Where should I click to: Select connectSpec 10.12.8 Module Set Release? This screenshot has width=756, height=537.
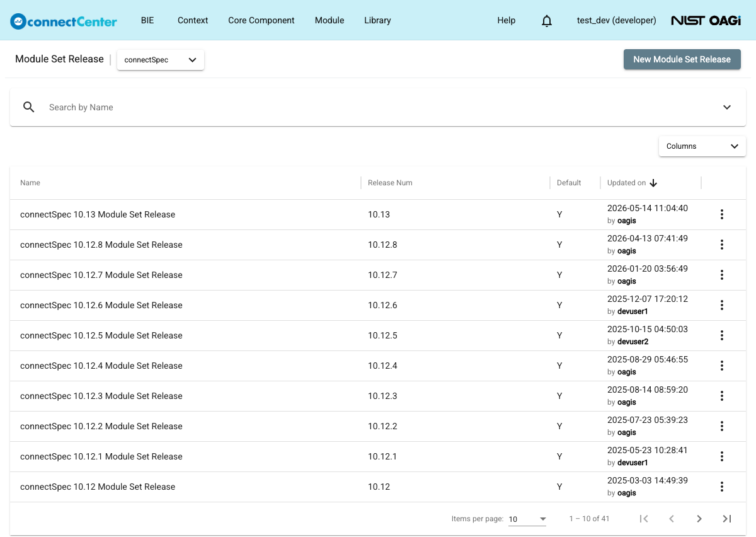(x=101, y=245)
